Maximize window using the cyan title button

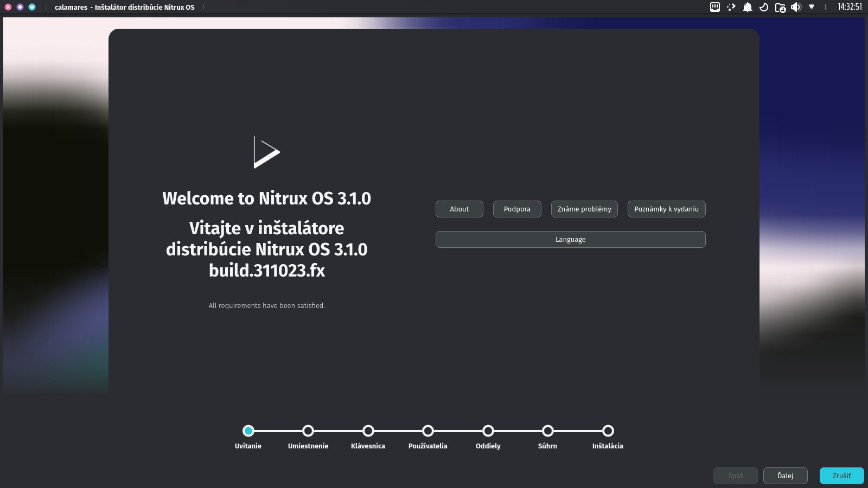32,7
